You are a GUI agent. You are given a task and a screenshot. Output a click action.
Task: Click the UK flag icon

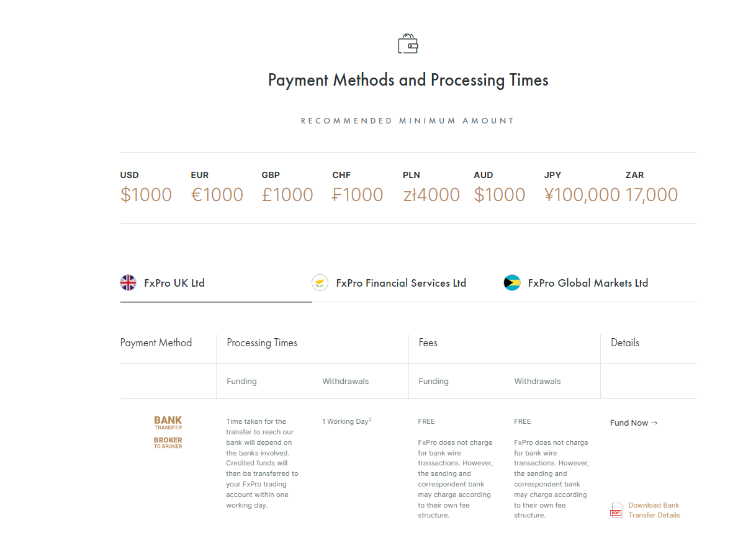128,283
